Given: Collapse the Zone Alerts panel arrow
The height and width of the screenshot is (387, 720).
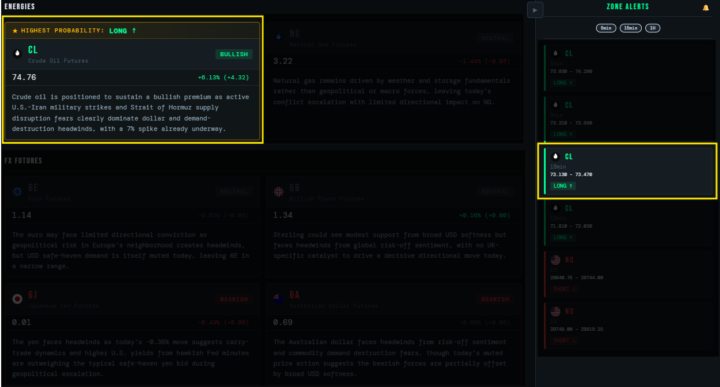Looking at the screenshot, I should [535, 10].
